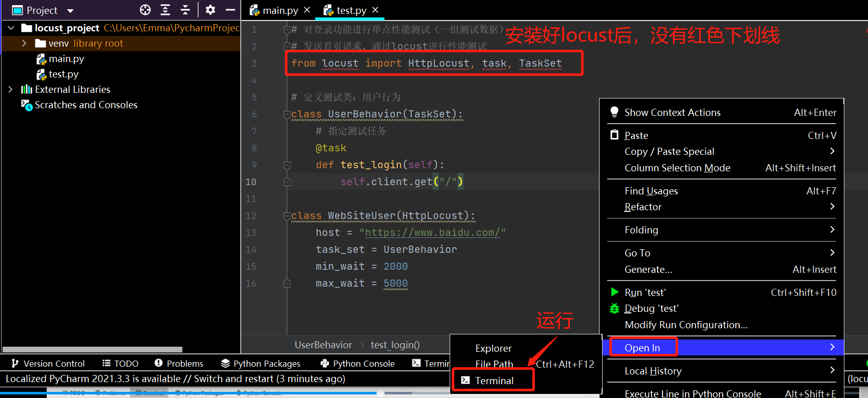Click line number 10 in the gutter
Image resolution: width=868 pixels, height=398 pixels.
251,182
